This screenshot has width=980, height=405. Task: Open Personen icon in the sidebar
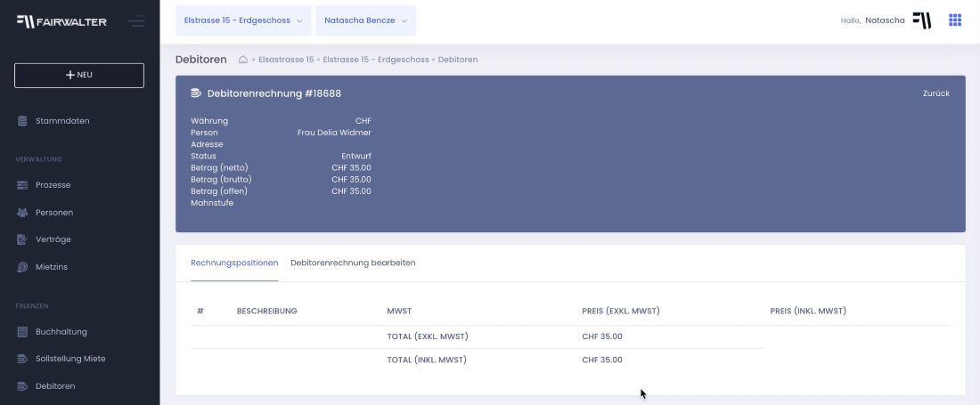pyautogui.click(x=22, y=212)
